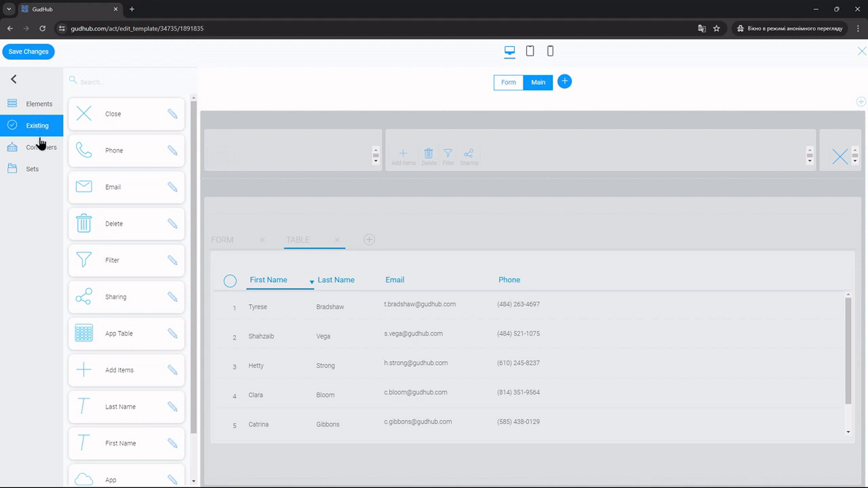Open the Elements section in sidebar

click(31, 104)
